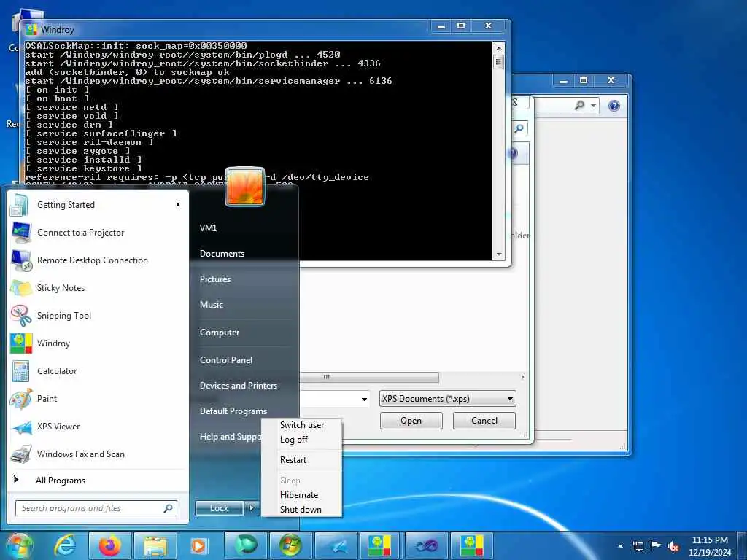Open the Action Center flag icon
Image resolution: width=747 pixels, height=560 pixels.
(656, 546)
